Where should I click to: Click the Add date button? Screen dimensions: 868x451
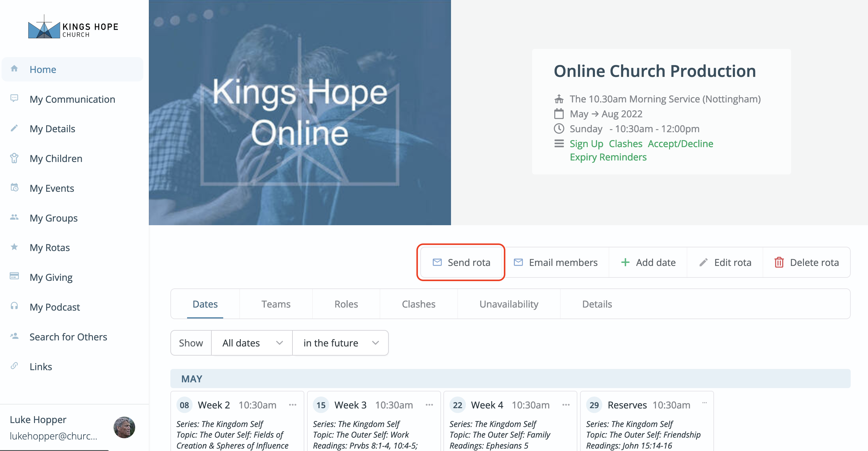coord(648,262)
